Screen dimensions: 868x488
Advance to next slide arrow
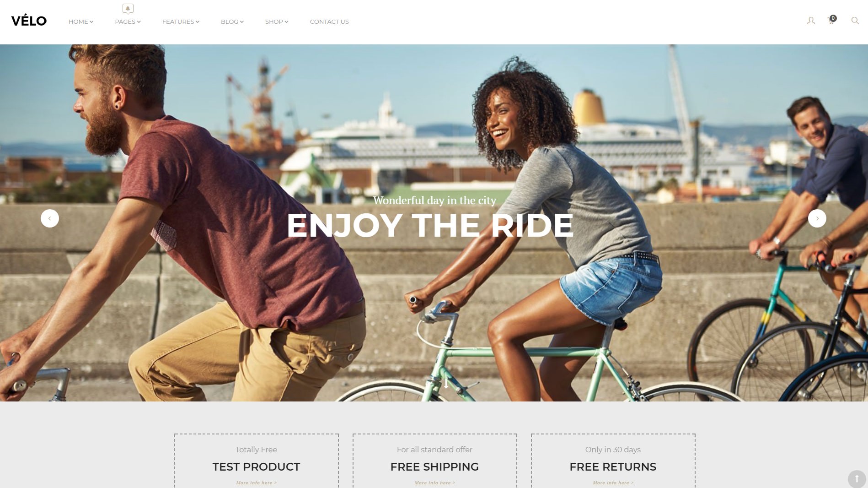(817, 218)
